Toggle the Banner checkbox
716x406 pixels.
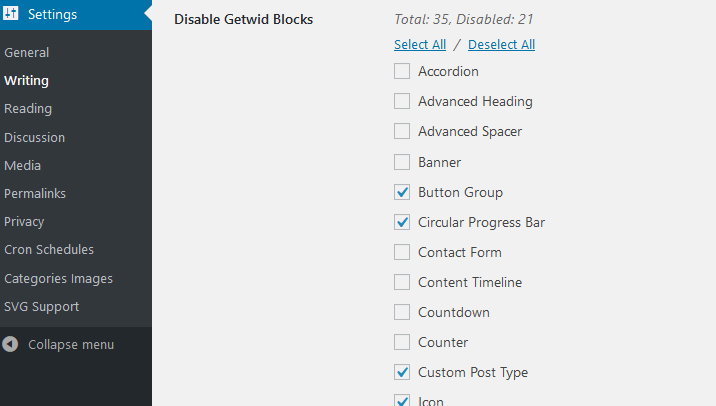(402, 162)
